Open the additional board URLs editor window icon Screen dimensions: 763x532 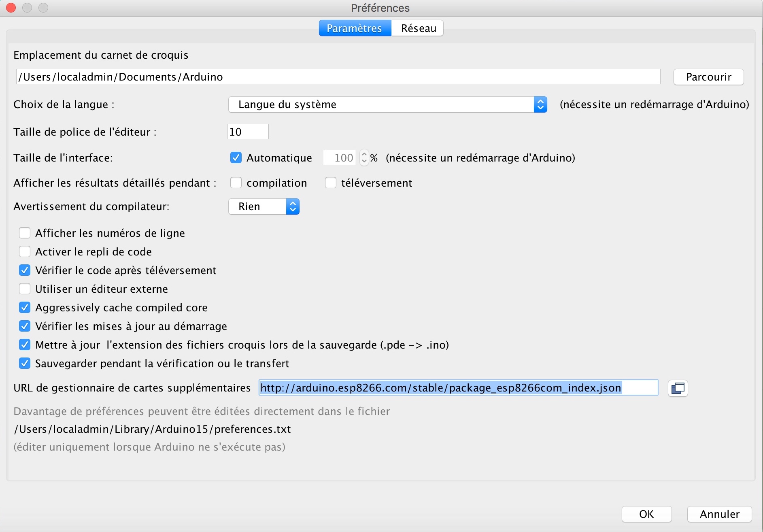coord(678,388)
